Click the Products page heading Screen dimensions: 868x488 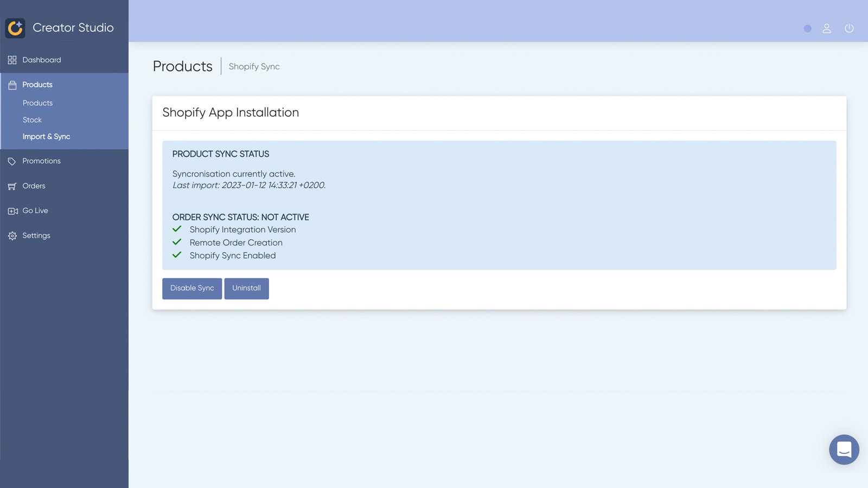pos(182,66)
